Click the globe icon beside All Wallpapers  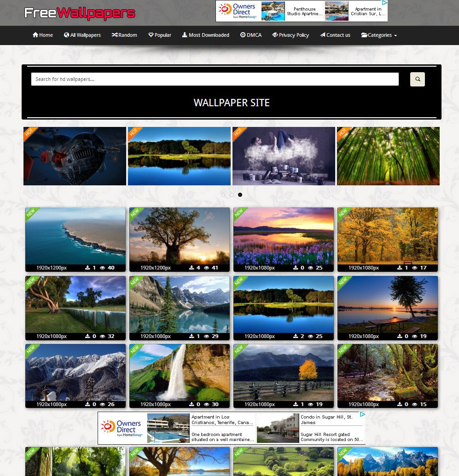pyautogui.click(x=66, y=34)
